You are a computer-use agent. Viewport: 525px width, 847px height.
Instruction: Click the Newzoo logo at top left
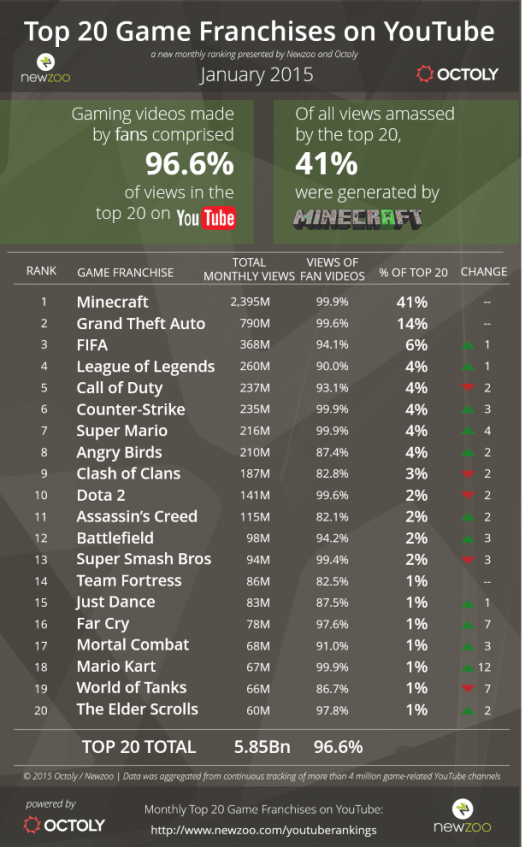[45, 69]
